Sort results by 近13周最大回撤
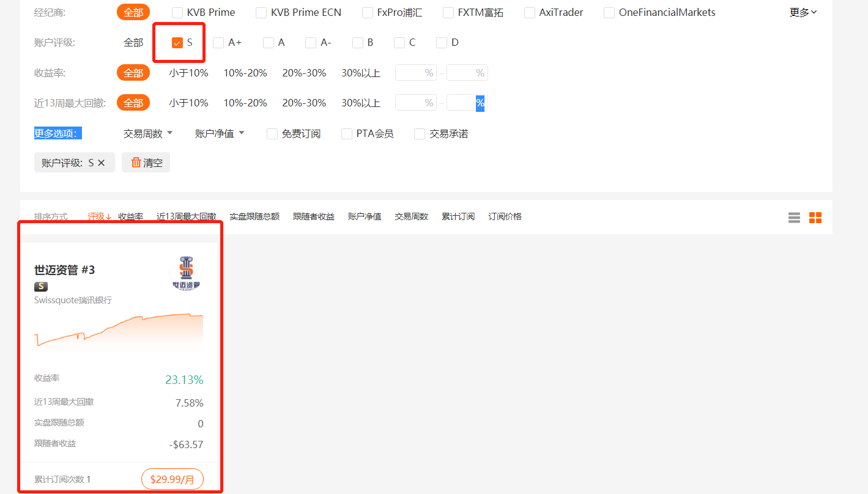This screenshot has height=494, width=868. coord(187,216)
